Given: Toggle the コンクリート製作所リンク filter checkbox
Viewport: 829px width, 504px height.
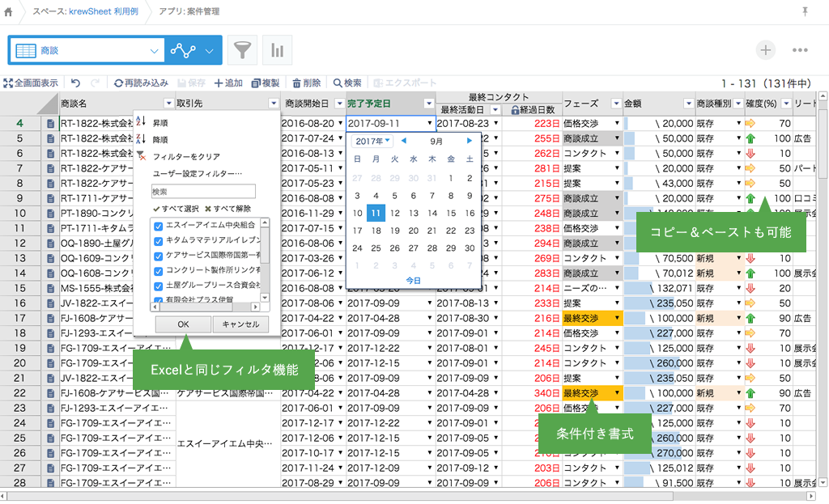Looking at the screenshot, I should (158, 271).
